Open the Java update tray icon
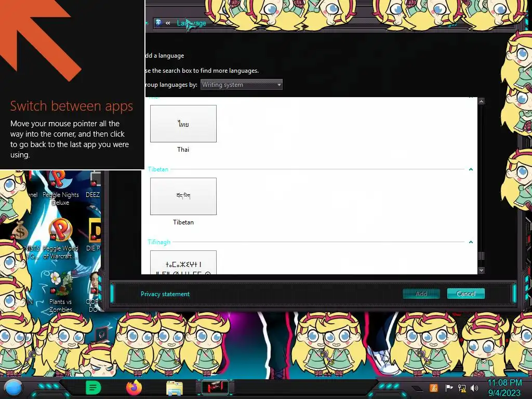Image resolution: width=532 pixels, height=399 pixels. 434,388
